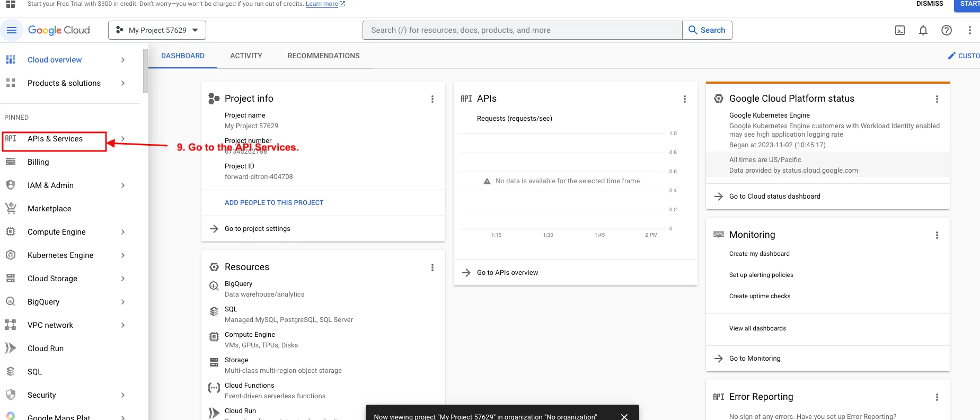980x420 pixels.
Task: Activate Cloud Shell terminal icon
Action: pos(900,30)
